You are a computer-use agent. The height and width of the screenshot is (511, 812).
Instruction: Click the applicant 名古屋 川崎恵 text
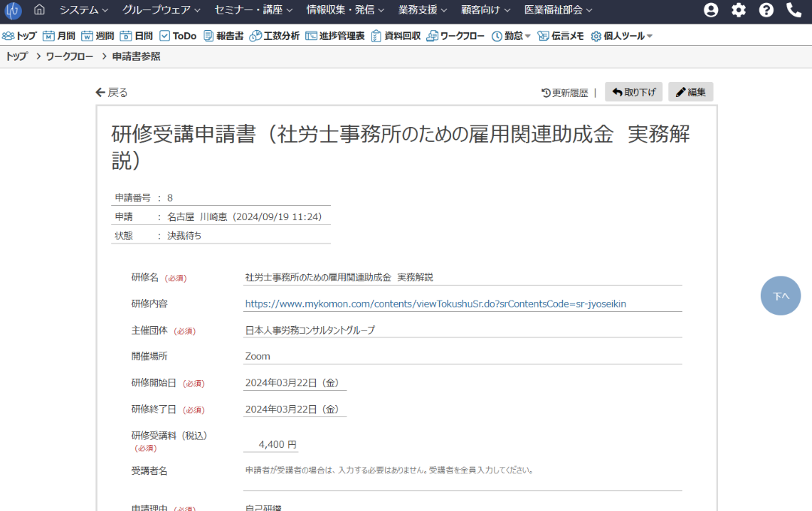197,217
